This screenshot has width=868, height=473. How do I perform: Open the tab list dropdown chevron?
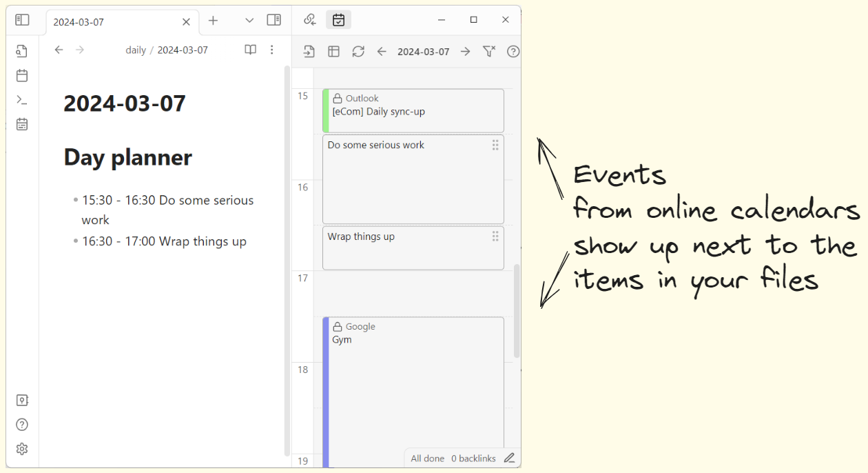pos(249,21)
